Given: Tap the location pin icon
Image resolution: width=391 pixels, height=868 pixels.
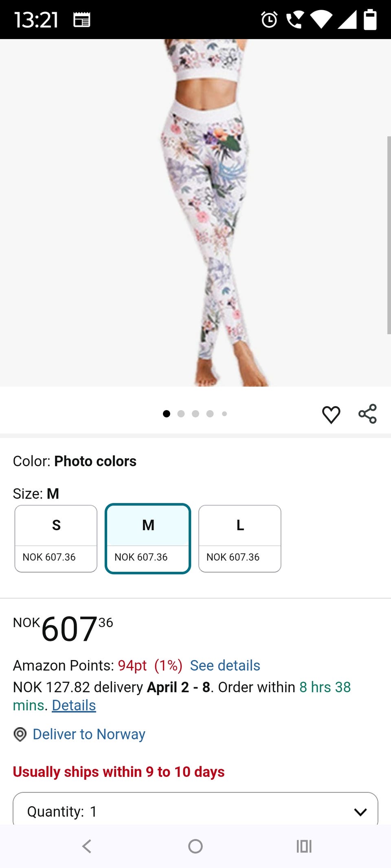Looking at the screenshot, I should (20, 735).
